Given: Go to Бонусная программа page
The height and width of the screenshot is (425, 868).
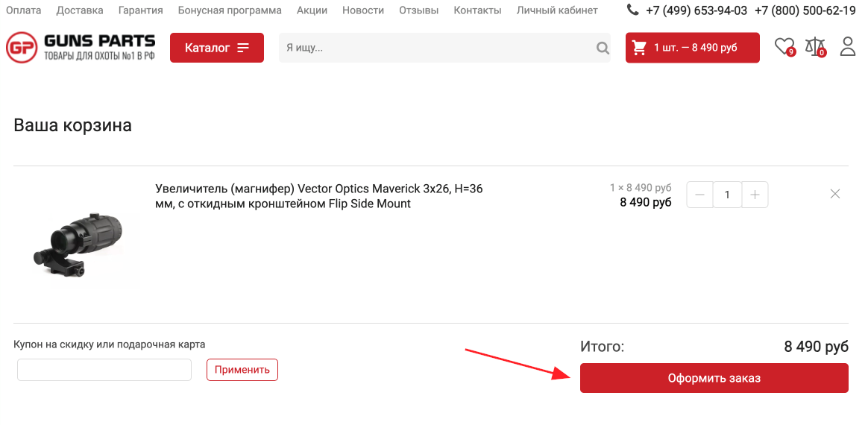Looking at the screenshot, I should point(230,10).
